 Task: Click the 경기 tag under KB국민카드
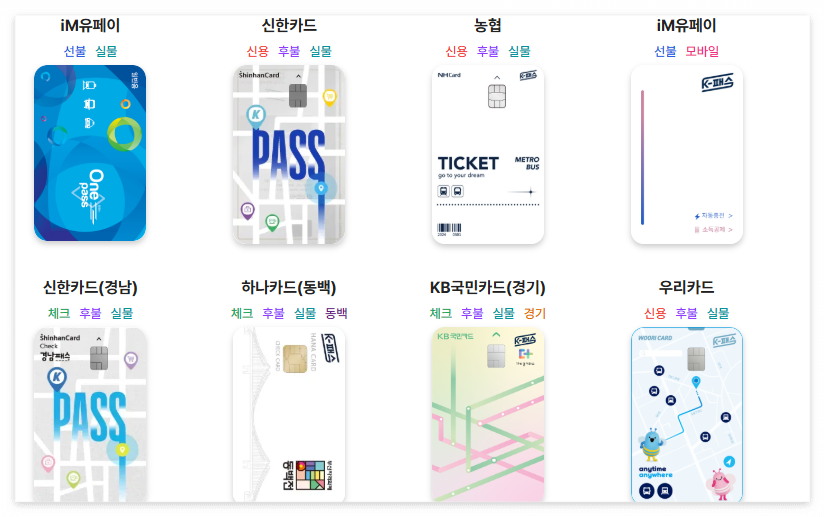click(x=535, y=313)
